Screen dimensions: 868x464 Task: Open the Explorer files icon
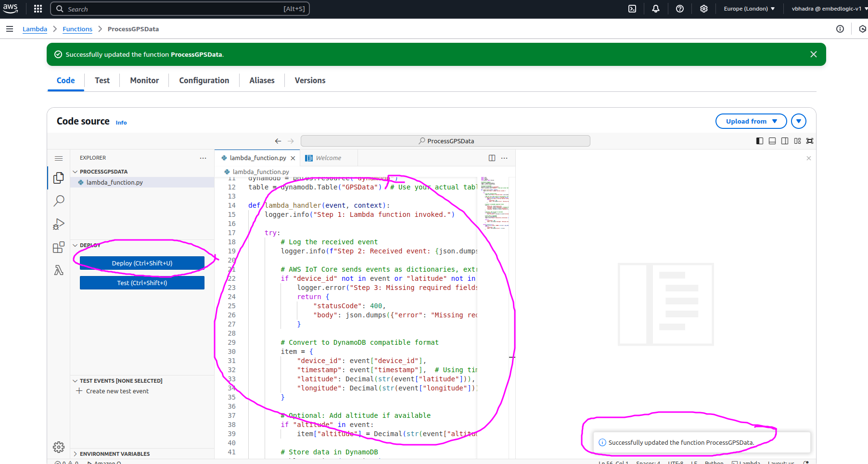point(59,178)
